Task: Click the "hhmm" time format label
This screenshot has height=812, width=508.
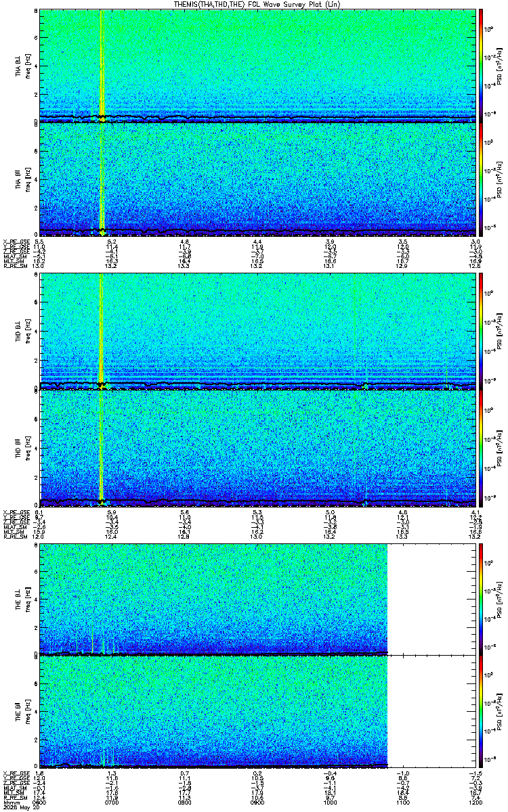Action: click(10, 803)
